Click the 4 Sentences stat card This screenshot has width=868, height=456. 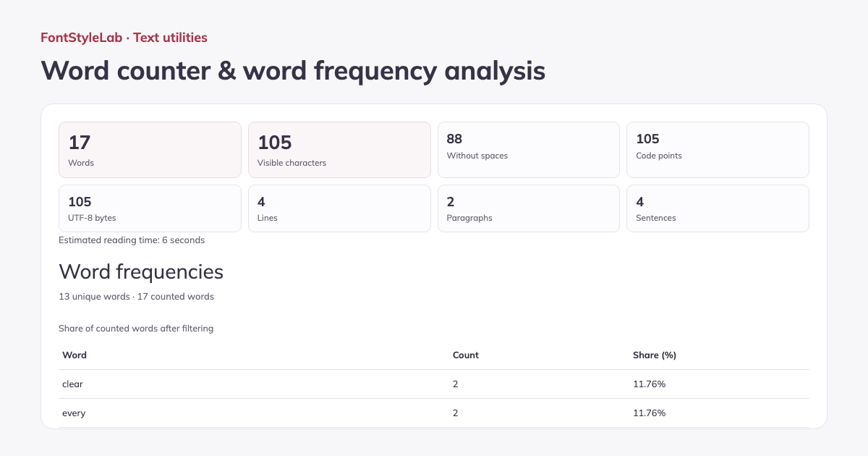(718, 208)
